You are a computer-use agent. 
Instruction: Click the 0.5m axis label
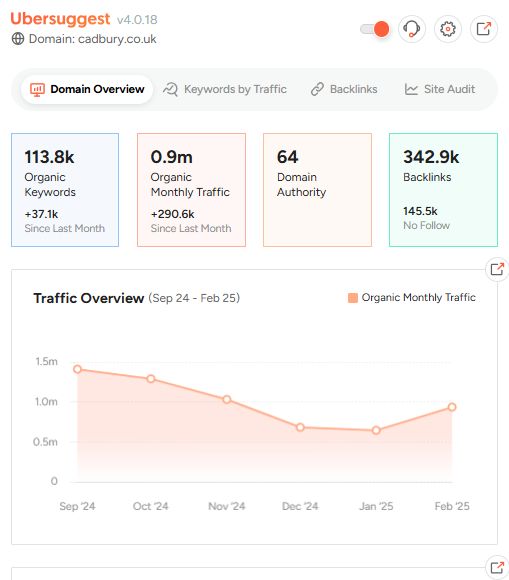[x=45, y=442]
